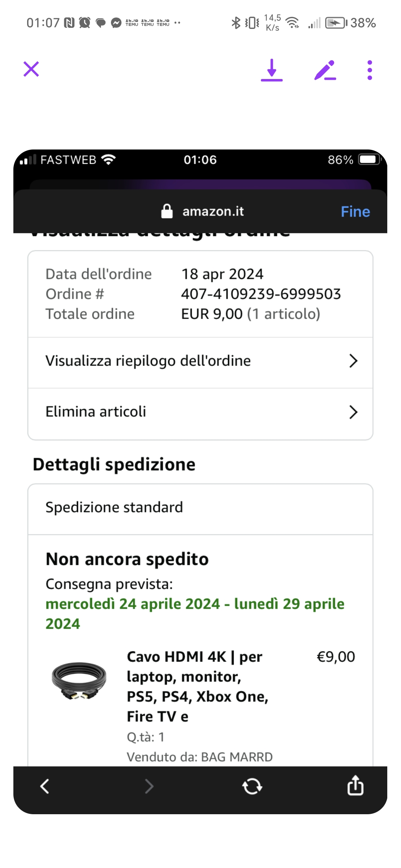Tap the order number 407-4109239-6999503

(x=261, y=294)
